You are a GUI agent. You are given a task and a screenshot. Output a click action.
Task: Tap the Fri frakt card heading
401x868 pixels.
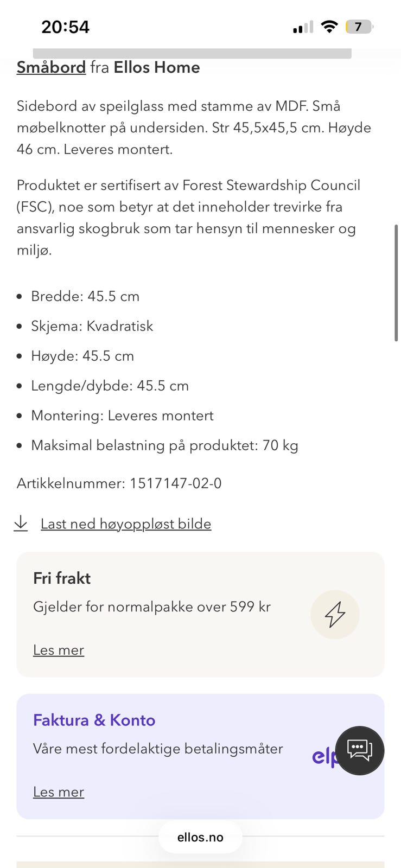pos(62,578)
